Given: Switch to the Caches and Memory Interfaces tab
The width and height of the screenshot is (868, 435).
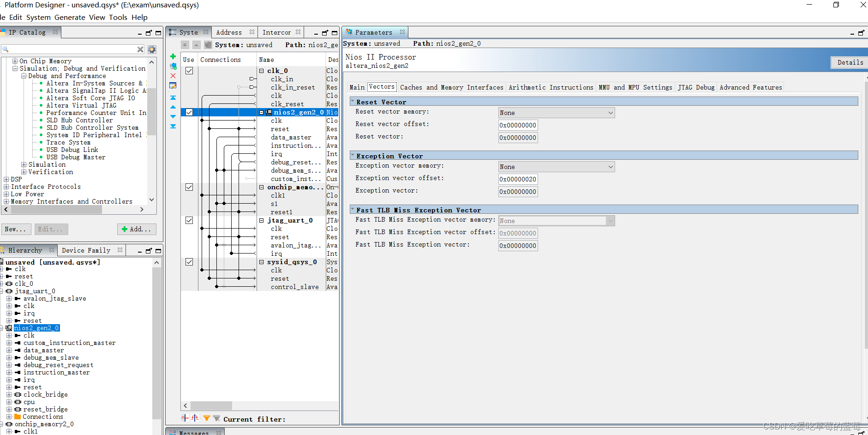Looking at the screenshot, I should pyautogui.click(x=451, y=87).
